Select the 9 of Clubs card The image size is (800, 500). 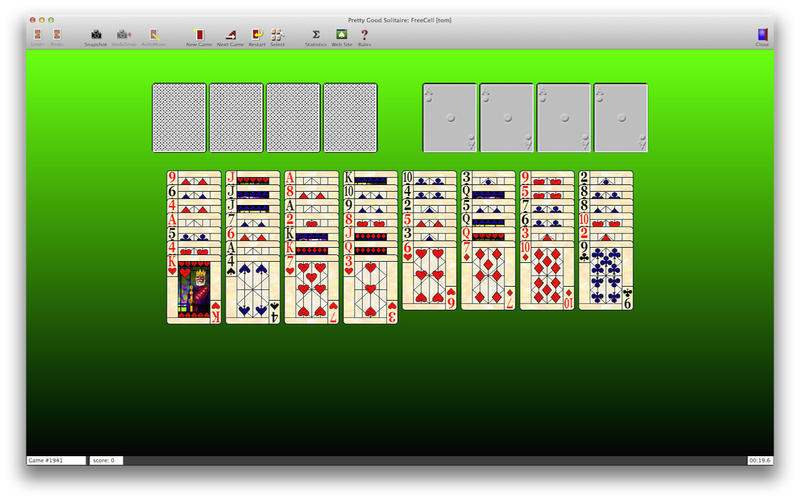[605, 280]
